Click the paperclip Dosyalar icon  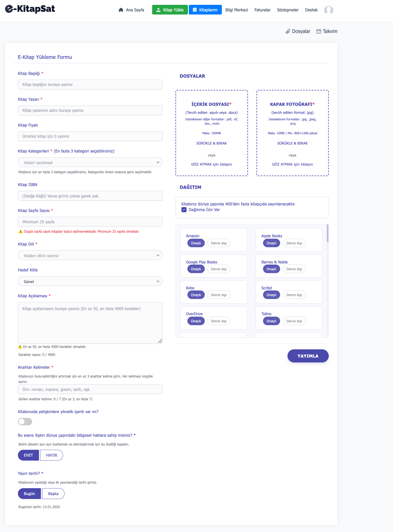pyautogui.click(x=288, y=31)
